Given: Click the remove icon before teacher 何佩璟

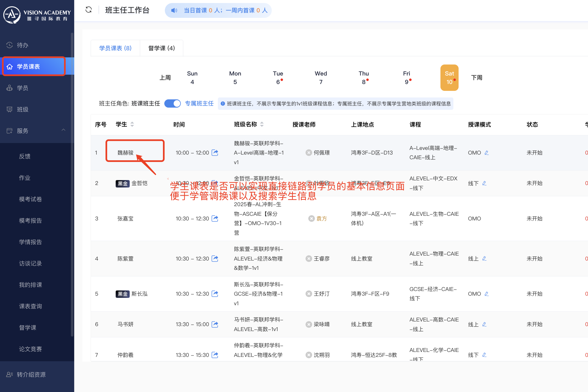Looking at the screenshot, I should click(309, 153).
